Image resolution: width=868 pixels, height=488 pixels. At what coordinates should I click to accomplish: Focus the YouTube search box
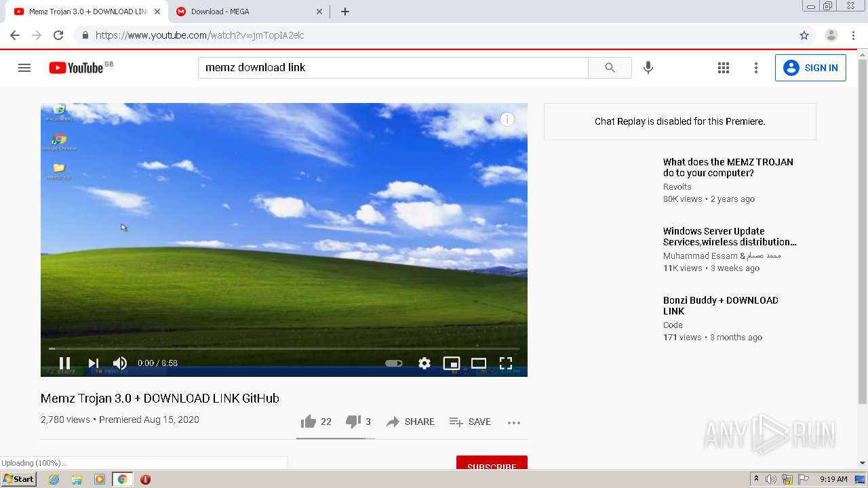click(x=393, y=68)
